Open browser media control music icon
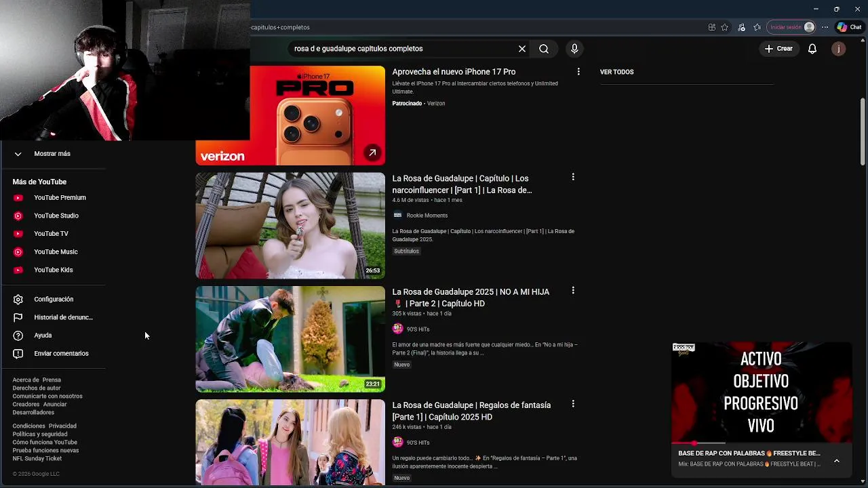The width and height of the screenshot is (868, 488). (741, 27)
